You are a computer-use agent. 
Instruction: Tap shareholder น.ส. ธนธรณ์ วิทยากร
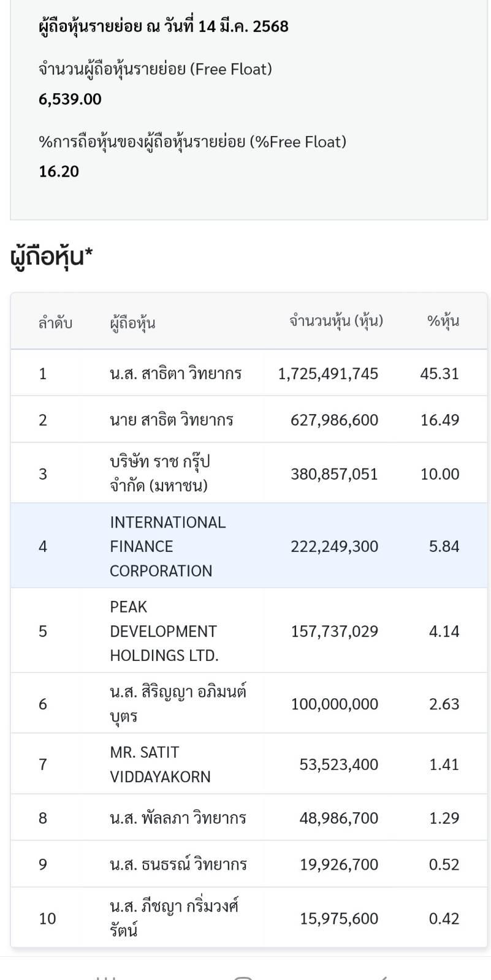(178, 865)
